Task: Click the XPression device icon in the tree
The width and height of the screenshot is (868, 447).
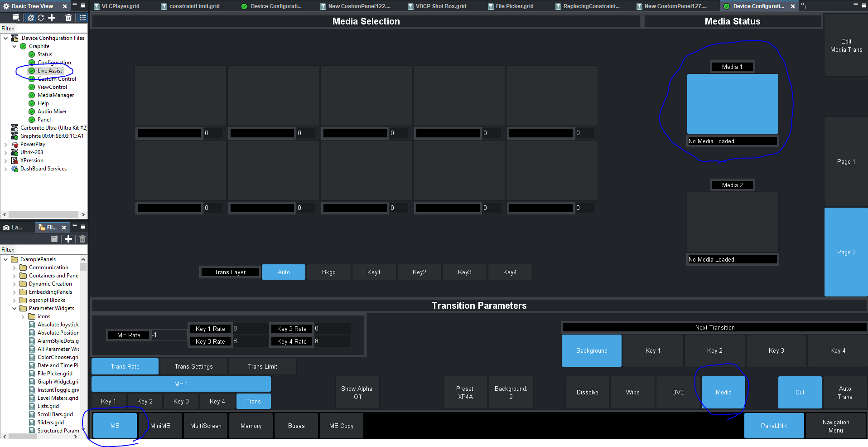Action: click(x=14, y=160)
